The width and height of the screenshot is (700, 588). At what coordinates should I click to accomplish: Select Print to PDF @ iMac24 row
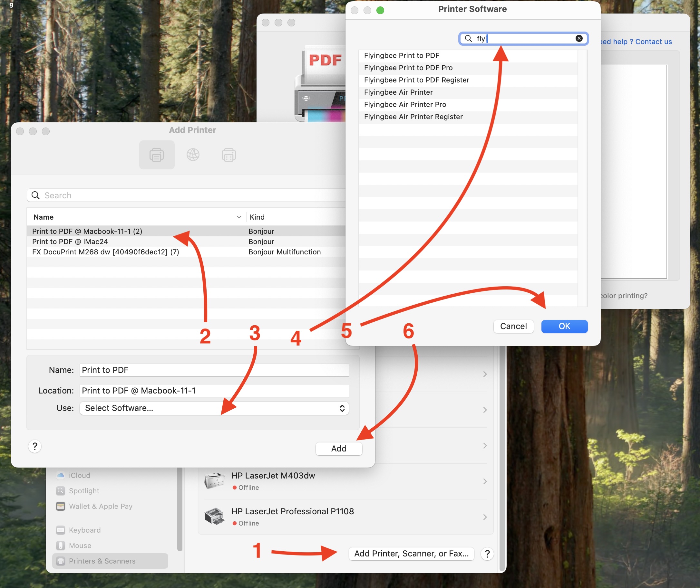(x=186, y=242)
